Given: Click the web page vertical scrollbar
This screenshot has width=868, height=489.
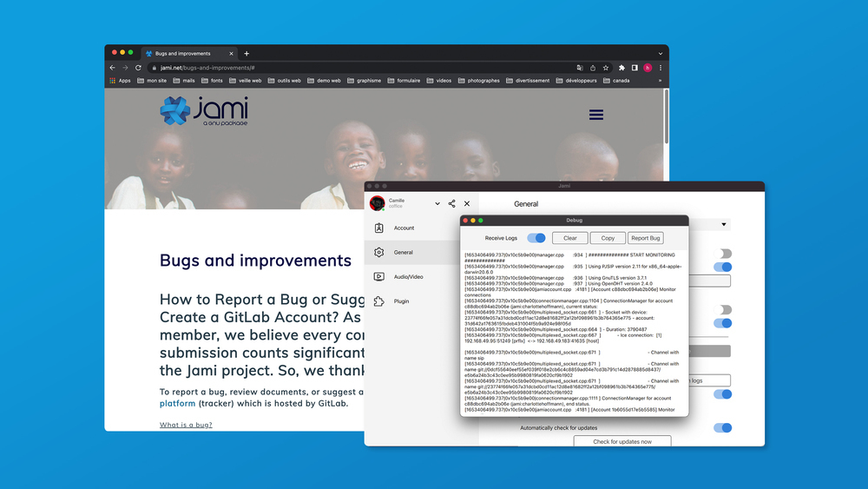Looking at the screenshot, I should click(x=666, y=117).
